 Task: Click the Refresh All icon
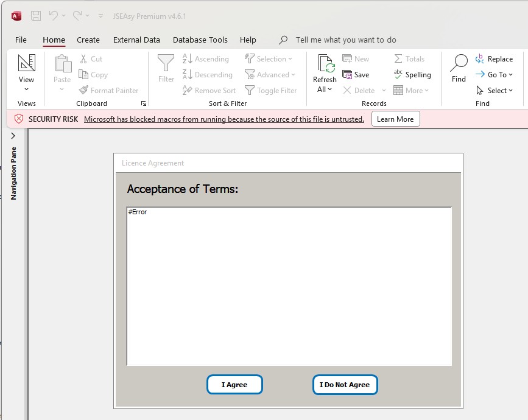(325, 65)
